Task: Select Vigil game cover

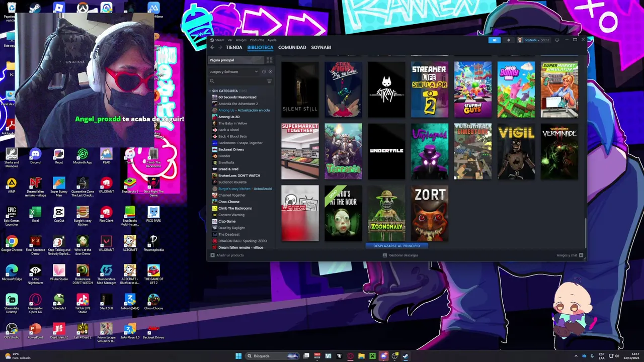Action: point(516,151)
